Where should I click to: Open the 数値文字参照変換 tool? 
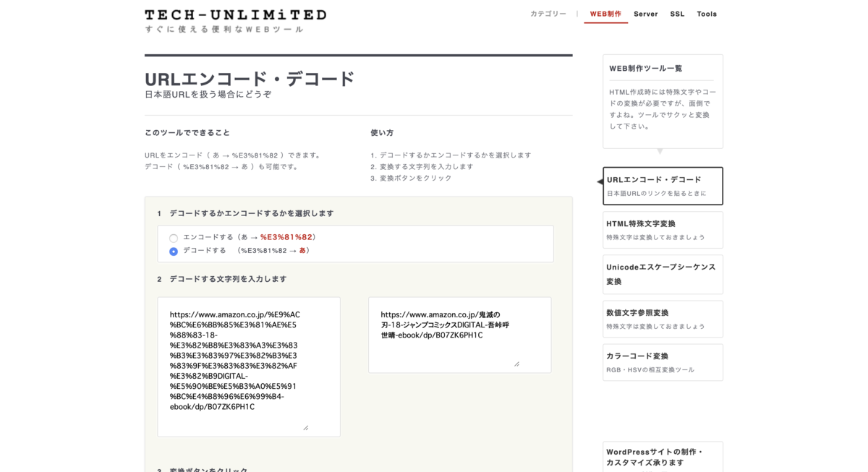coord(662,319)
